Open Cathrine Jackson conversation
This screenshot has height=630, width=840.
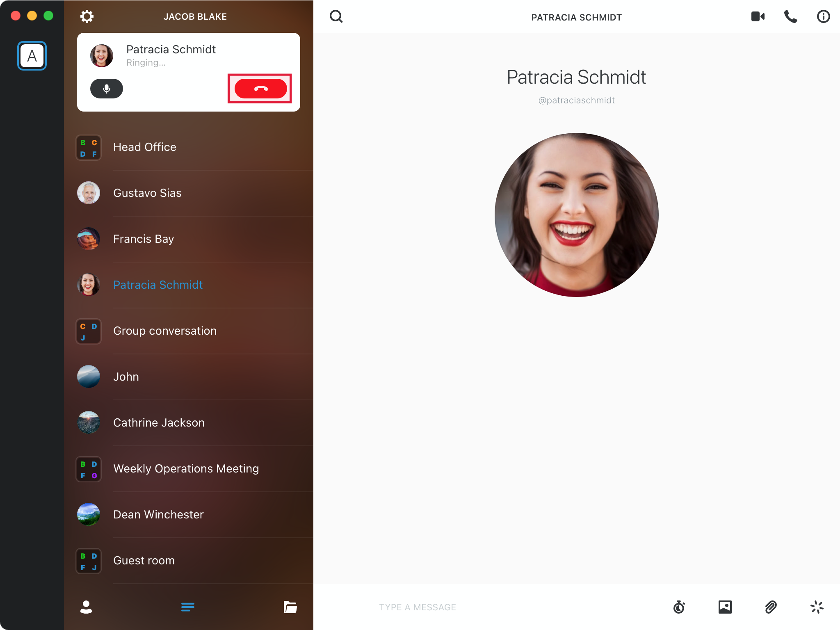(x=189, y=423)
